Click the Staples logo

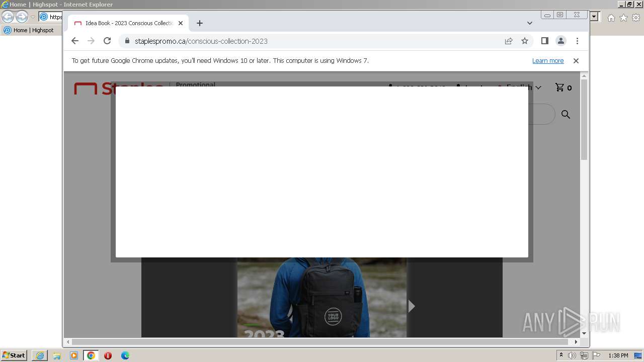point(119,88)
